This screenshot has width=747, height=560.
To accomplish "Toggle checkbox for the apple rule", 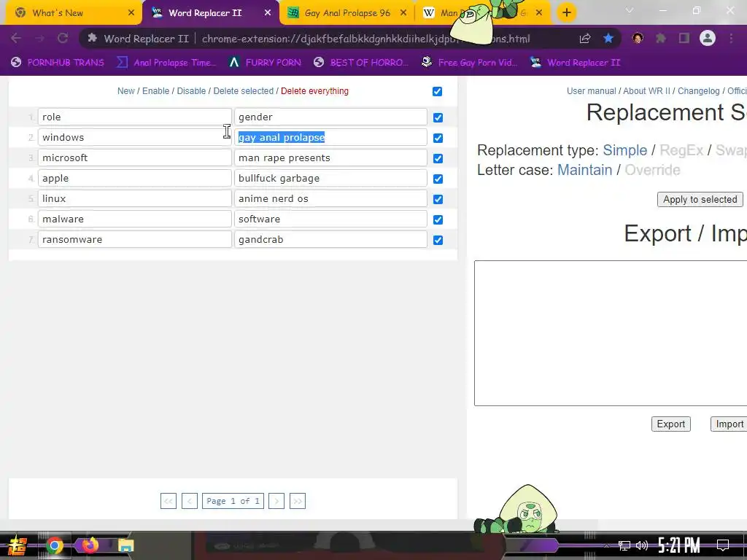I will (x=438, y=179).
